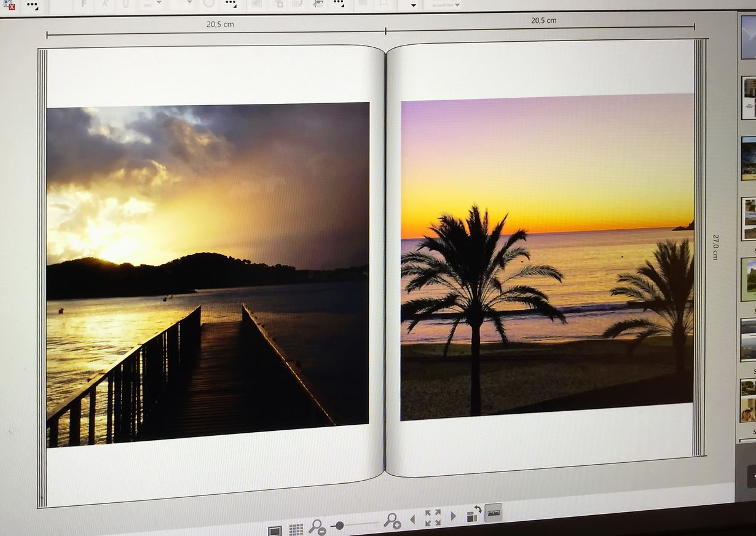Open the seventh page thumbnail with person photo
756x536 pixels.
click(748, 400)
